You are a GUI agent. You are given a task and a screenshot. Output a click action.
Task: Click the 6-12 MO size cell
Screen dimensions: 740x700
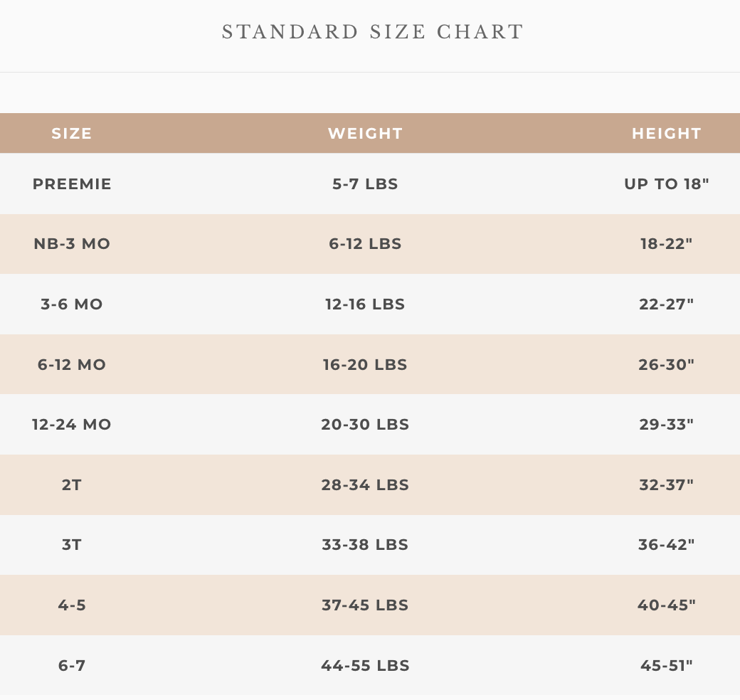tap(72, 365)
